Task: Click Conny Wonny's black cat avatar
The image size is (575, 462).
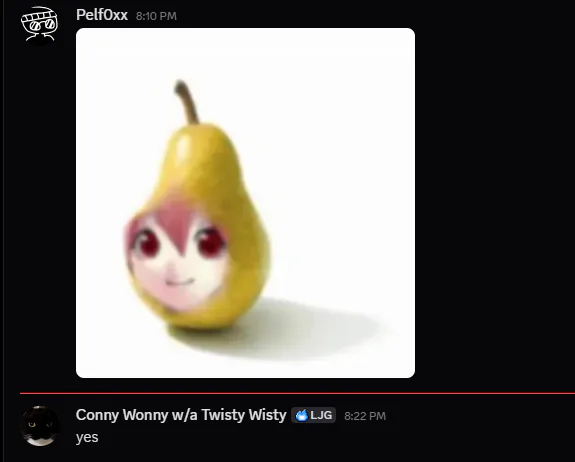Action: pos(40,425)
